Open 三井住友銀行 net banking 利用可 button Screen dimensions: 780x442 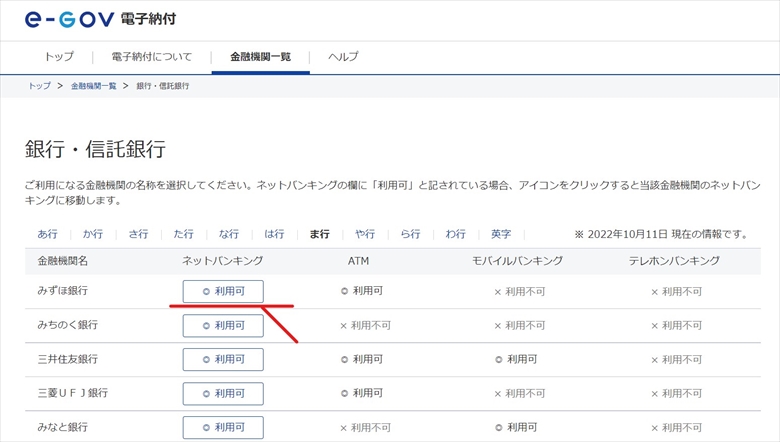(x=223, y=359)
